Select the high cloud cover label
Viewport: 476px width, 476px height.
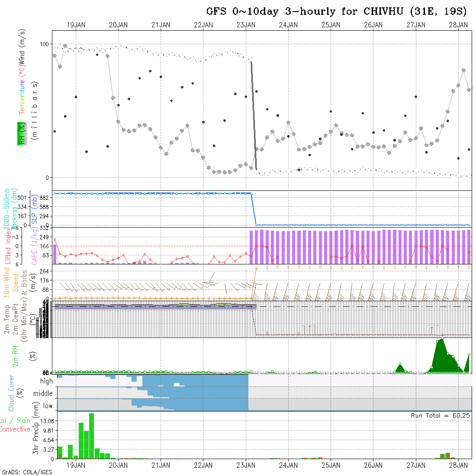pyautogui.click(x=46, y=381)
